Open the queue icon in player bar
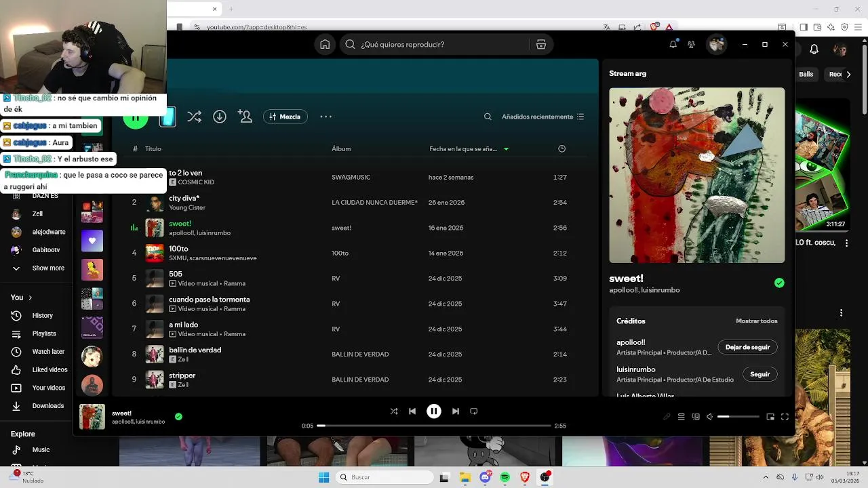Screen dimensions: 868x488 [682, 417]
